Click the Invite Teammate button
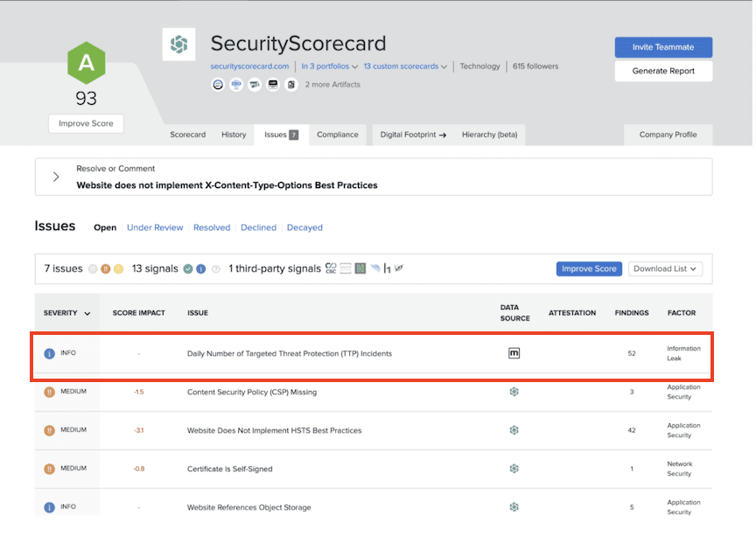Image resolution: width=756 pixels, height=536 pixels. tap(662, 46)
